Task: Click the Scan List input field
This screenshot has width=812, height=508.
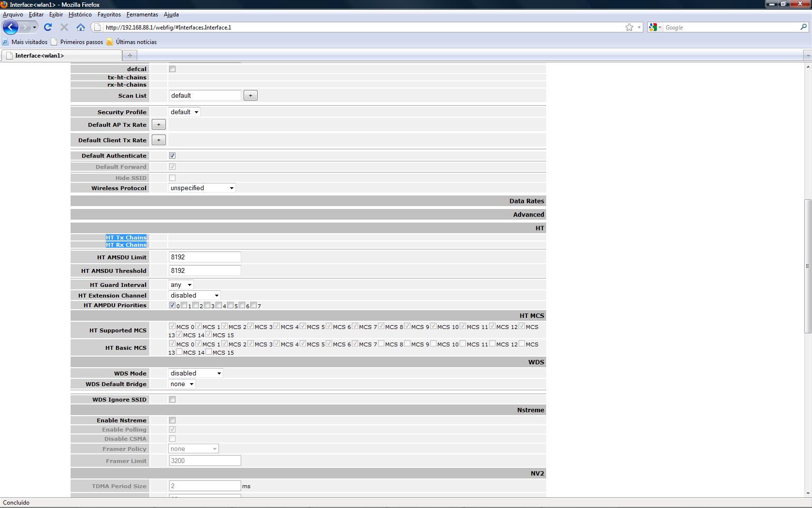Action: click(205, 95)
